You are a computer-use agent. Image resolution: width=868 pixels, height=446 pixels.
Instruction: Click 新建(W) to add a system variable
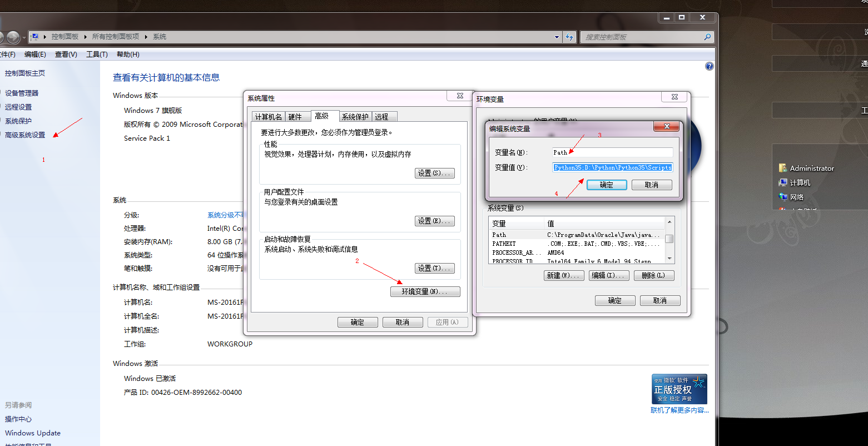[564, 275]
